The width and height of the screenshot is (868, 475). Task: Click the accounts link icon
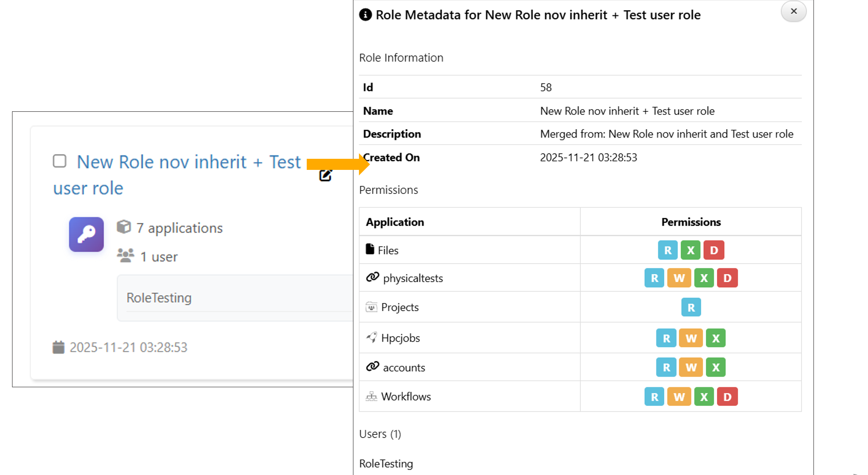(x=372, y=367)
